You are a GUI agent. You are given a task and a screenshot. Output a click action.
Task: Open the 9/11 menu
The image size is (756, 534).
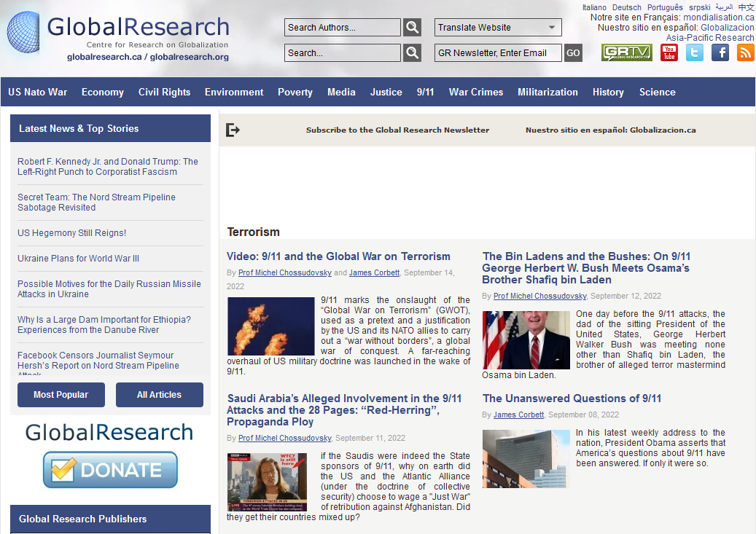425,92
